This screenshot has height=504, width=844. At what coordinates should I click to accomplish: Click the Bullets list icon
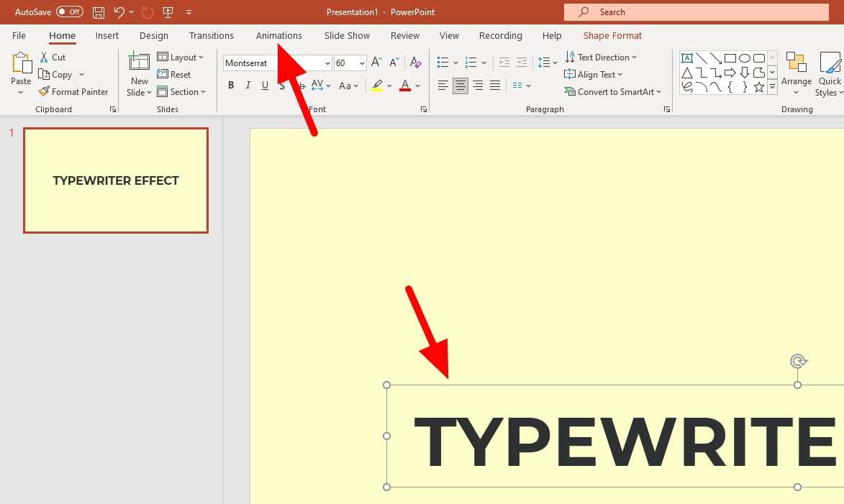(x=443, y=63)
